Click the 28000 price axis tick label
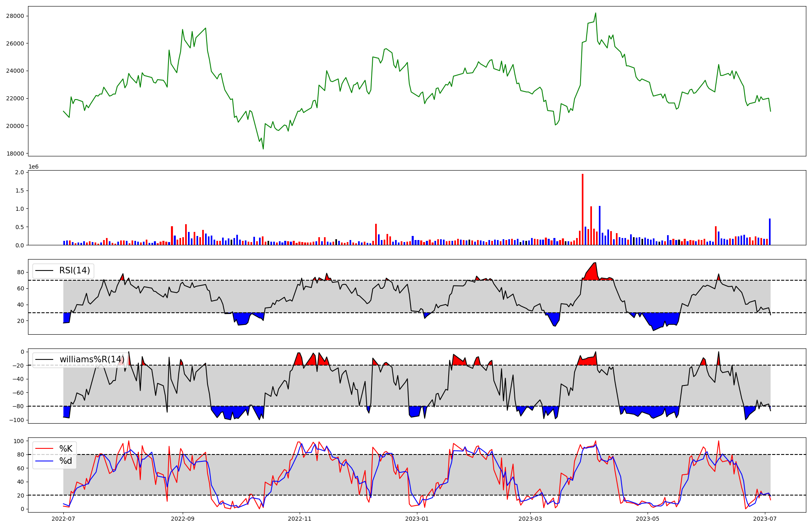812x528 pixels. 15,16
